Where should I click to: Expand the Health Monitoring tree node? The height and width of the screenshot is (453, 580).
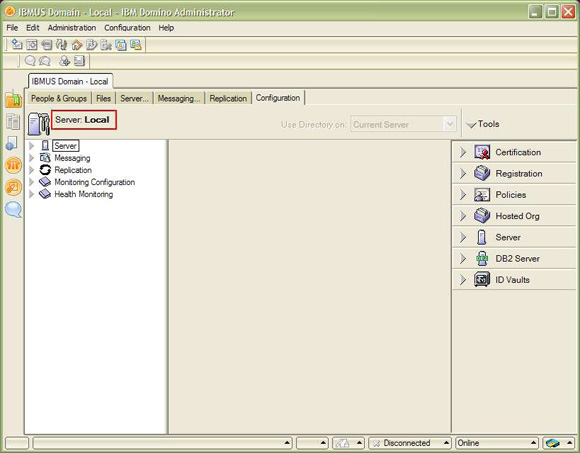point(32,194)
